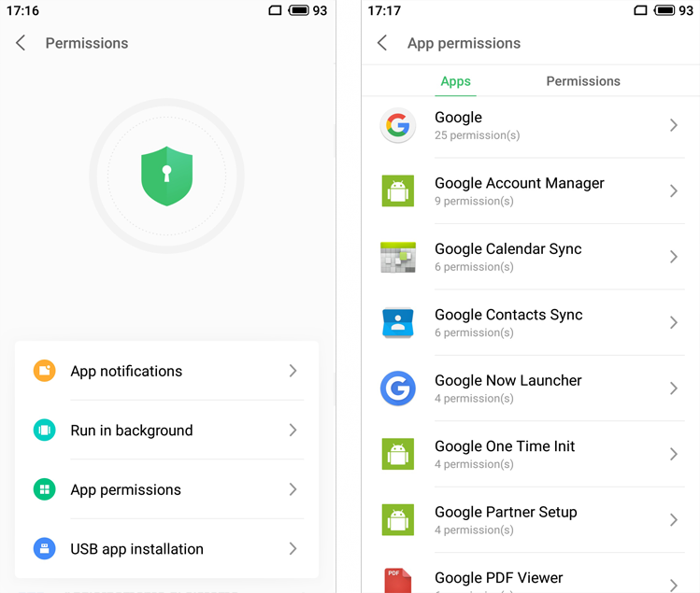Tap '4 permission(s)' under Partner Setup

coord(474,530)
